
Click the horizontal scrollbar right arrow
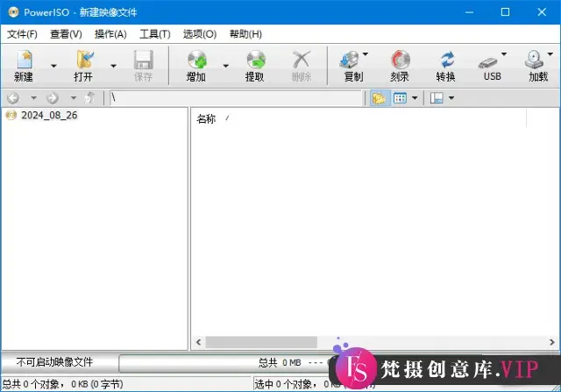[552, 342]
